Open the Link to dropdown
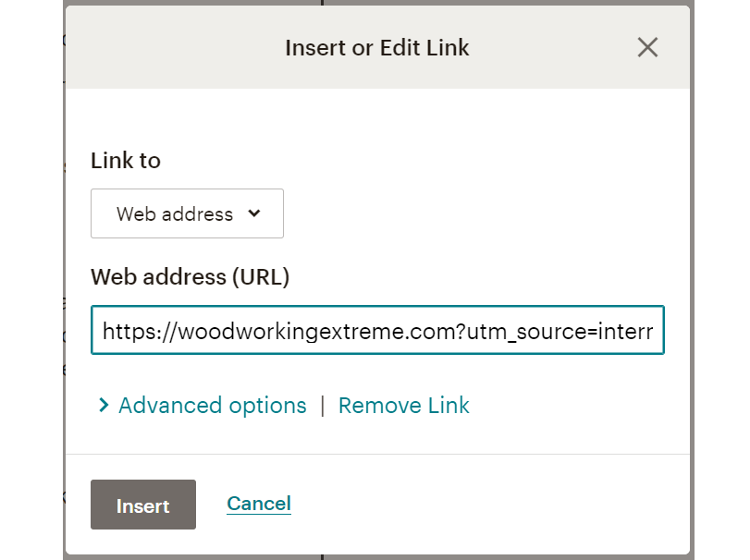Image resolution: width=750 pixels, height=560 pixels. point(187,213)
